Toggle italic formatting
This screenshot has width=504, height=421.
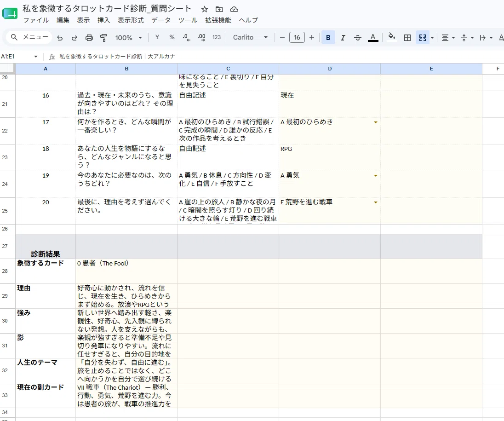(343, 37)
